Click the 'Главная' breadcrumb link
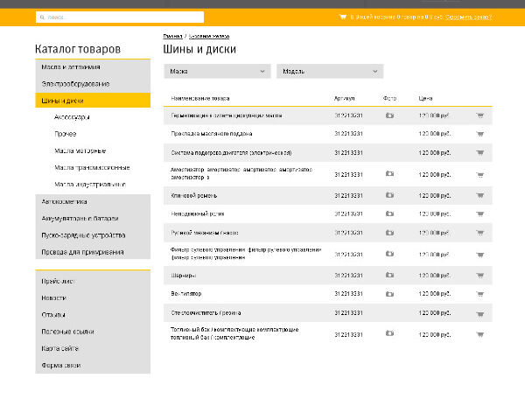Screen dimensions: 525x420 pyautogui.click(x=172, y=36)
